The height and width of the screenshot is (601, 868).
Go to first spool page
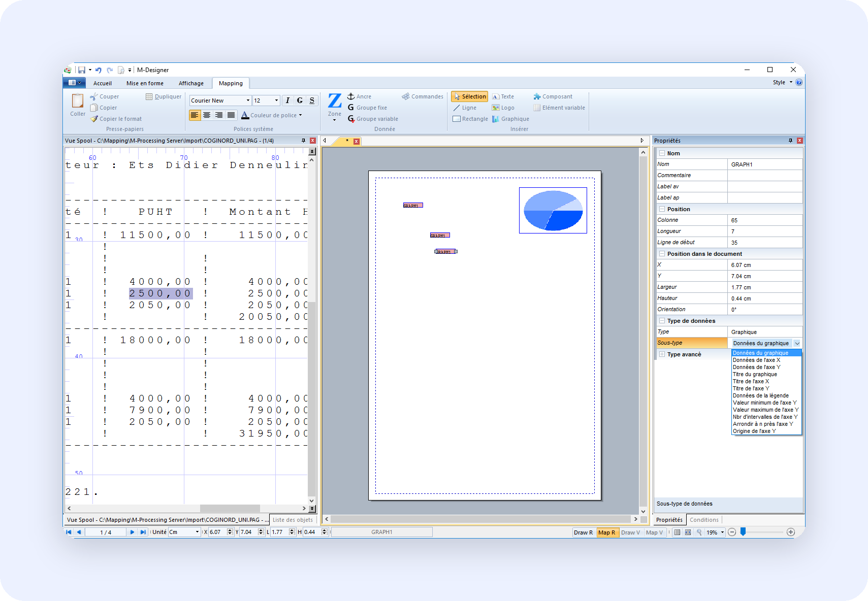pos(69,532)
